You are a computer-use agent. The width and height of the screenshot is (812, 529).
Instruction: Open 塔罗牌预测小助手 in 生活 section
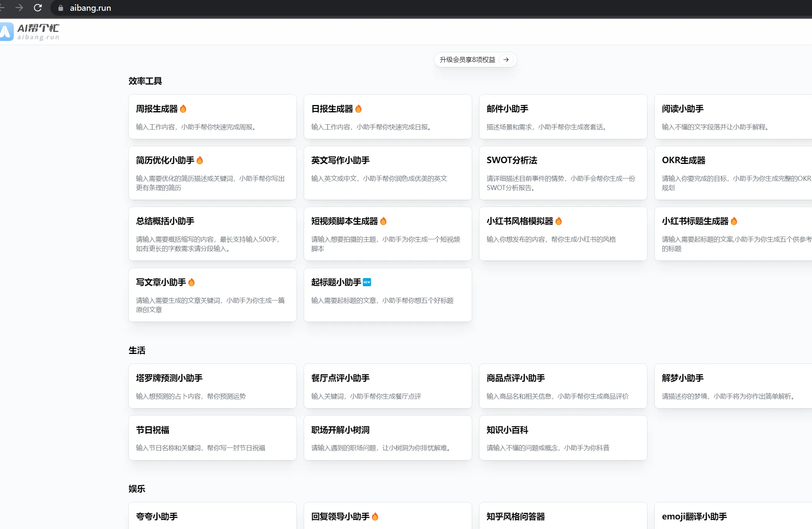click(x=212, y=386)
